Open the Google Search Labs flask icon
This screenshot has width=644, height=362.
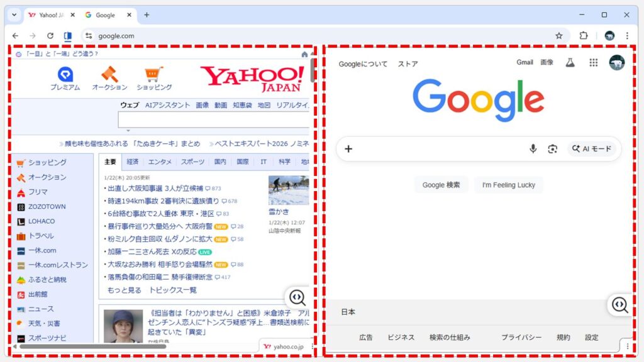[x=570, y=63]
